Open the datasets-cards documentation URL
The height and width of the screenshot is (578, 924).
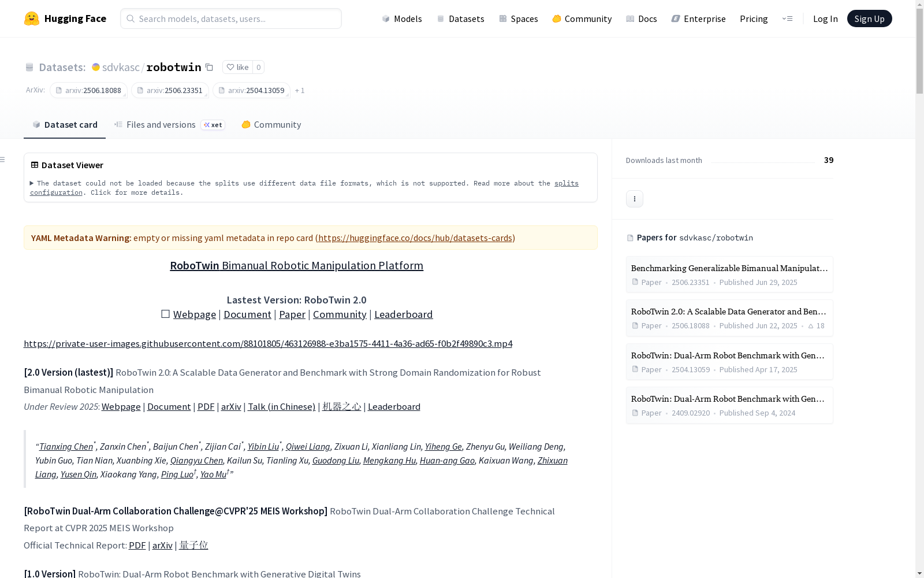(415, 238)
